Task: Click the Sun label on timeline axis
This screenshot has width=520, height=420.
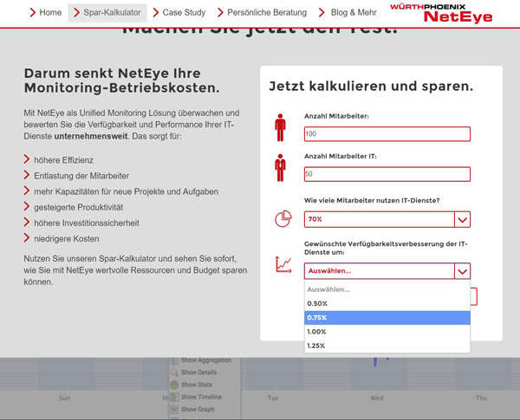Action: (x=64, y=397)
